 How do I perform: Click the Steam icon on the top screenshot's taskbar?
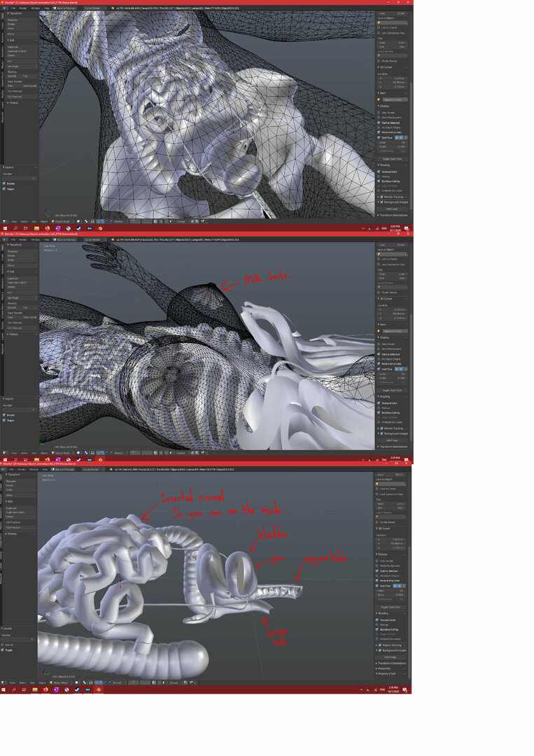(x=78, y=228)
